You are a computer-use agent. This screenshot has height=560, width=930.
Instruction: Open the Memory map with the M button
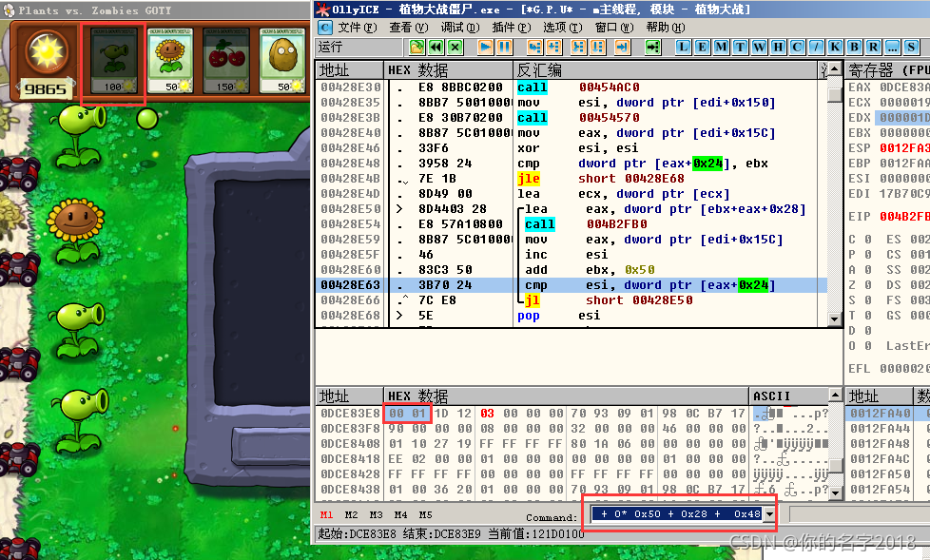click(721, 47)
